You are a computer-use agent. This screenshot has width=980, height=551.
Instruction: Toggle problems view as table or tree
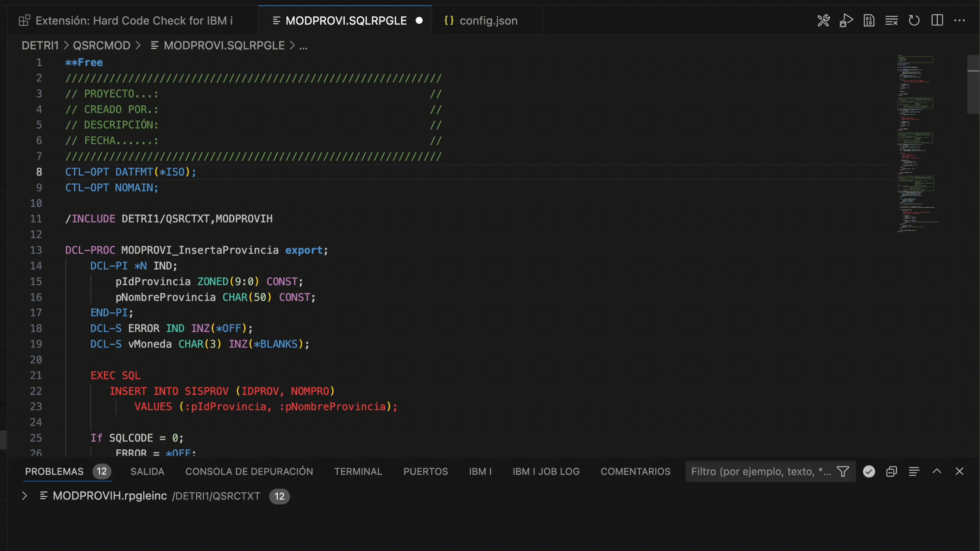(914, 471)
